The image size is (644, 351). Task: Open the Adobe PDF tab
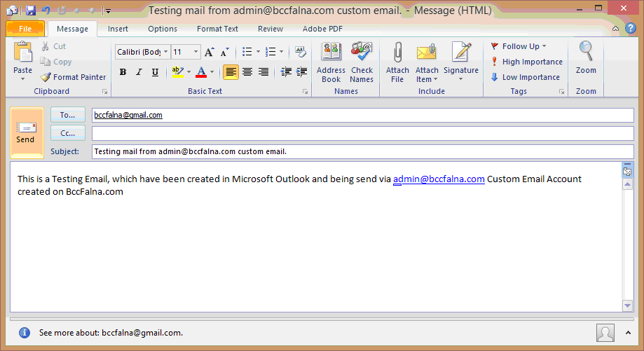(x=322, y=29)
